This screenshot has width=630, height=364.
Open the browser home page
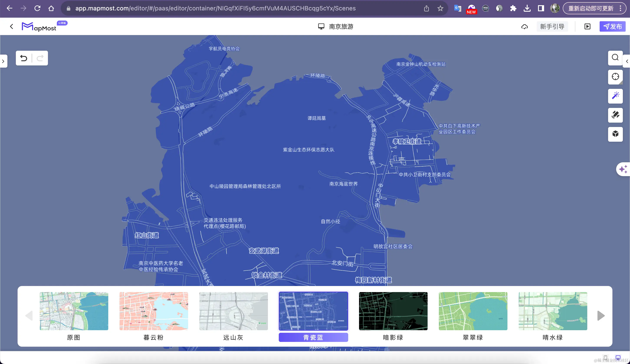pos(51,8)
